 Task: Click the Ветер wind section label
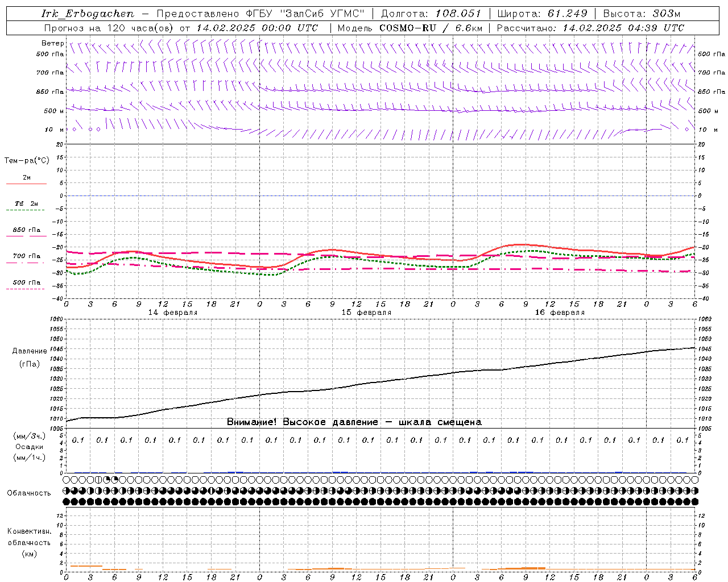pos(53,43)
